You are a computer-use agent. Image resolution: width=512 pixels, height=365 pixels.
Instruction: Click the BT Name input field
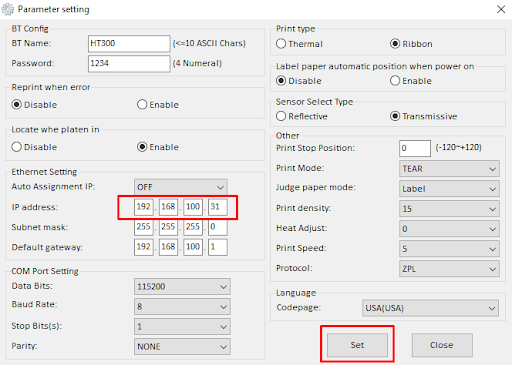(x=129, y=44)
